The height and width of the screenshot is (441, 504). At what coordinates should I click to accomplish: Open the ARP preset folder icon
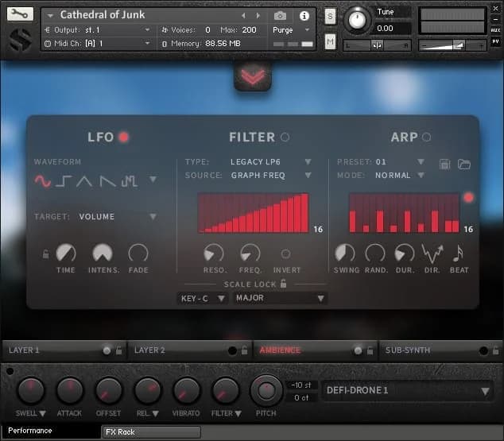click(464, 164)
